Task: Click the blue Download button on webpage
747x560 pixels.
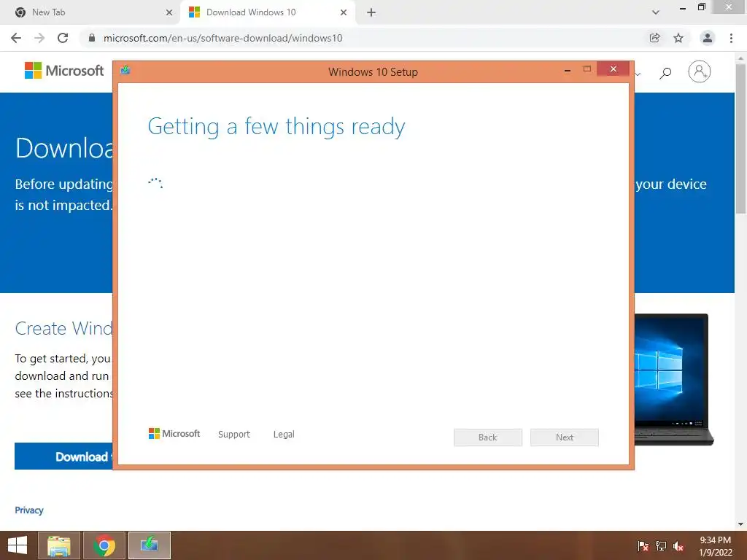Action: [64, 456]
